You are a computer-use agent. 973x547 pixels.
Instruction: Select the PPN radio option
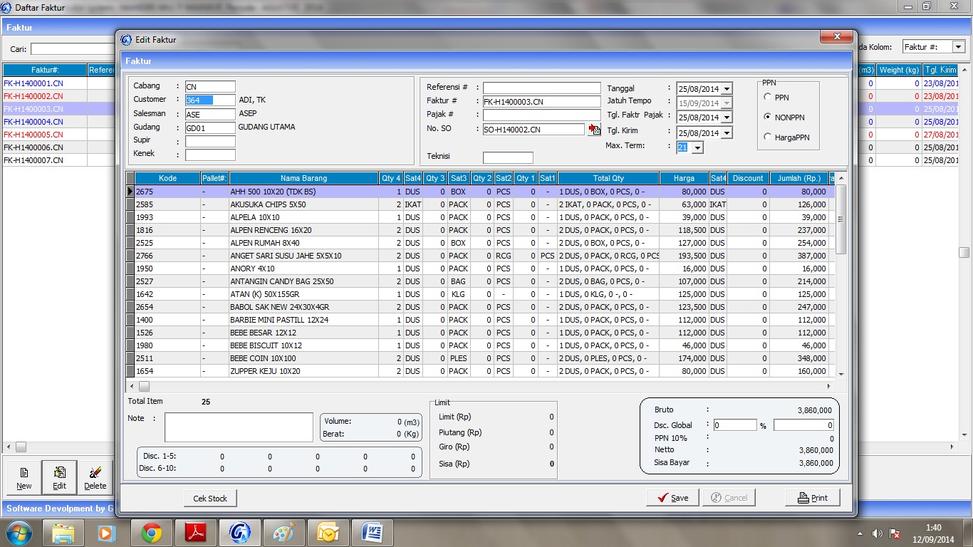[768, 97]
